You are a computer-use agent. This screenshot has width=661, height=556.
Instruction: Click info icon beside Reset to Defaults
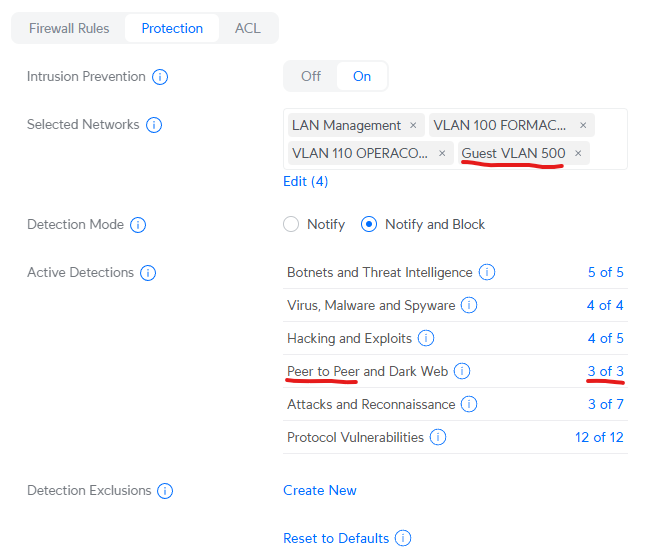pyautogui.click(x=403, y=539)
